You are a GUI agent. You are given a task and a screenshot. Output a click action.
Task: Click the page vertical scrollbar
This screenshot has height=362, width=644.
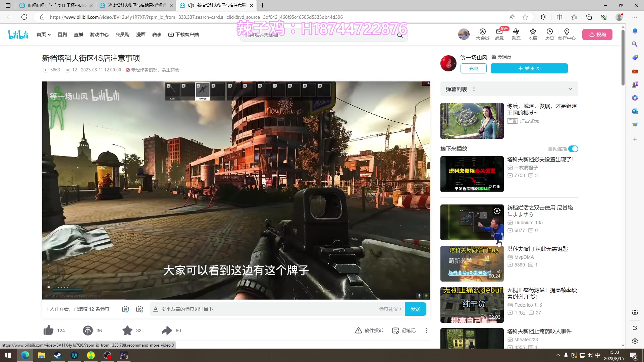click(x=623, y=57)
